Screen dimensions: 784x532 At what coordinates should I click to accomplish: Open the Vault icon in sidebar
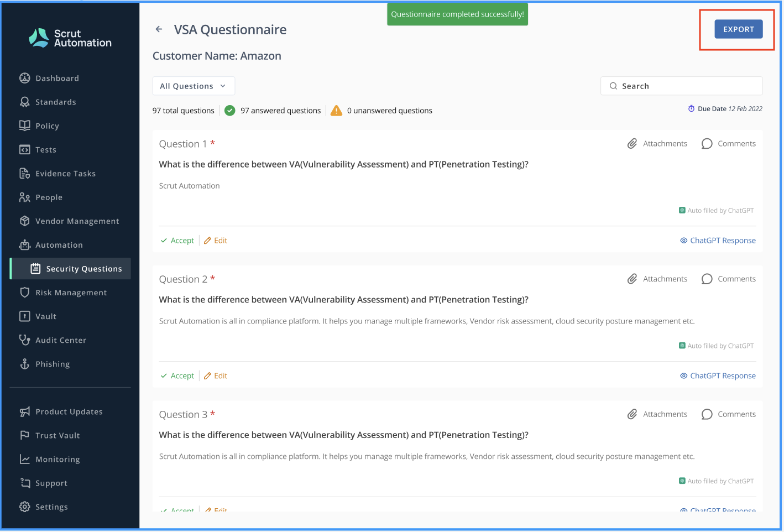25,316
